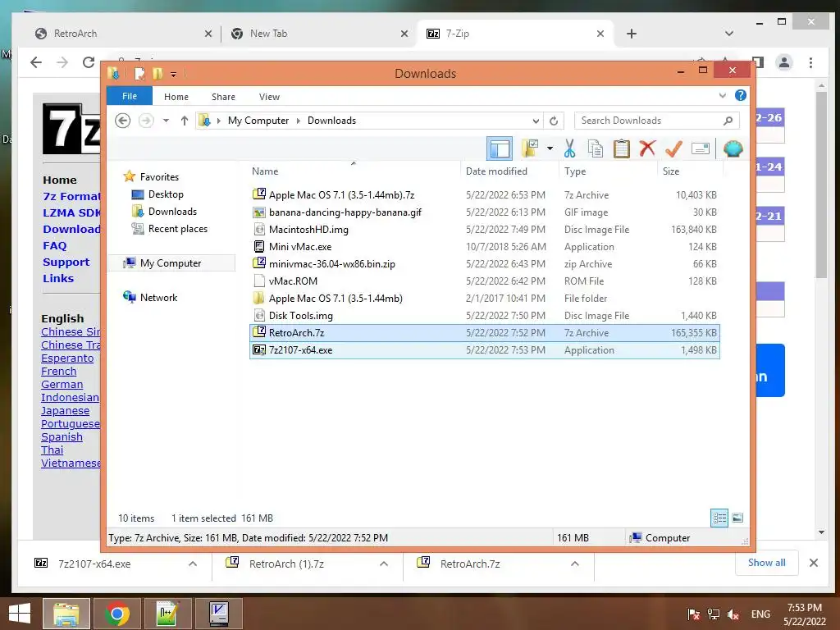Click Chrome's back navigation arrow

click(36, 62)
